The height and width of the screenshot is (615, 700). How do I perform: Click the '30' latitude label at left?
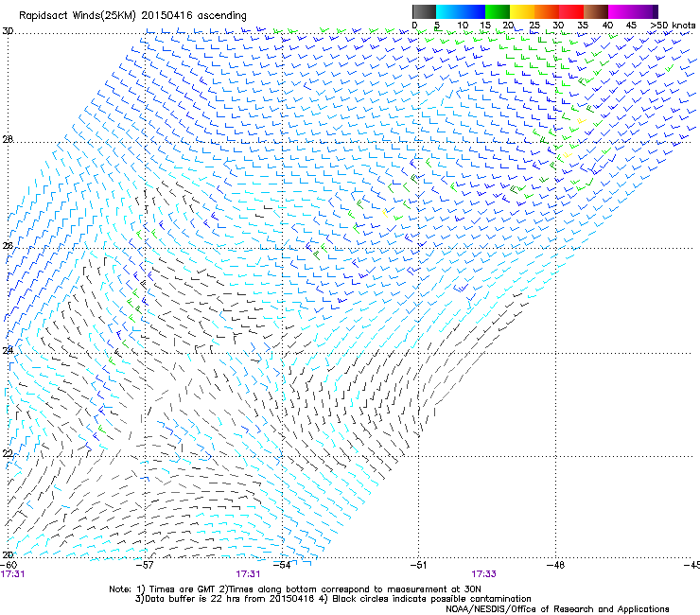coord(8,31)
